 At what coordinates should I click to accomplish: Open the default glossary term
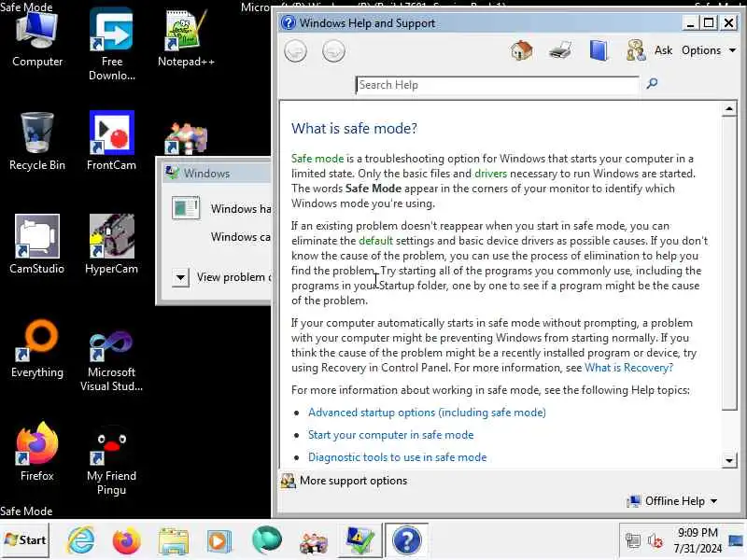click(375, 241)
